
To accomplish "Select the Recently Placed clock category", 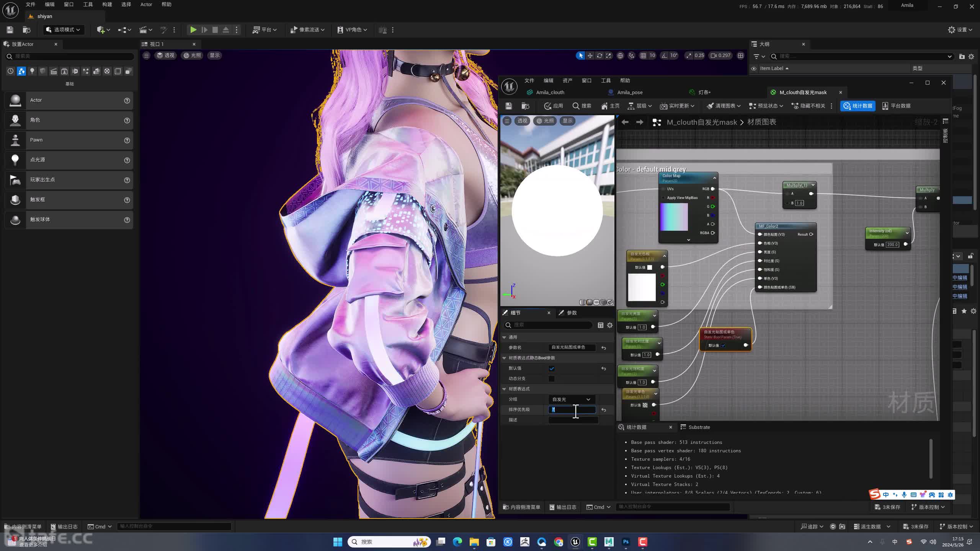I will [10, 71].
